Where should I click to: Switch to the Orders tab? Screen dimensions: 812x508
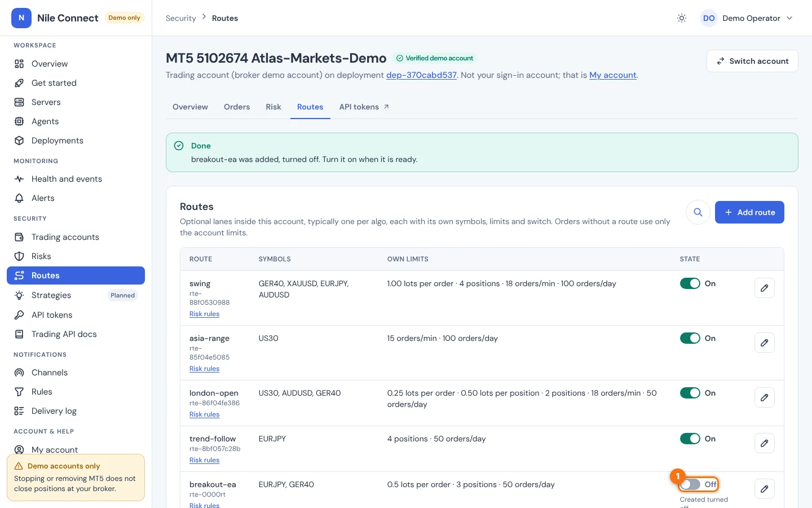pyautogui.click(x=237, y=107)
